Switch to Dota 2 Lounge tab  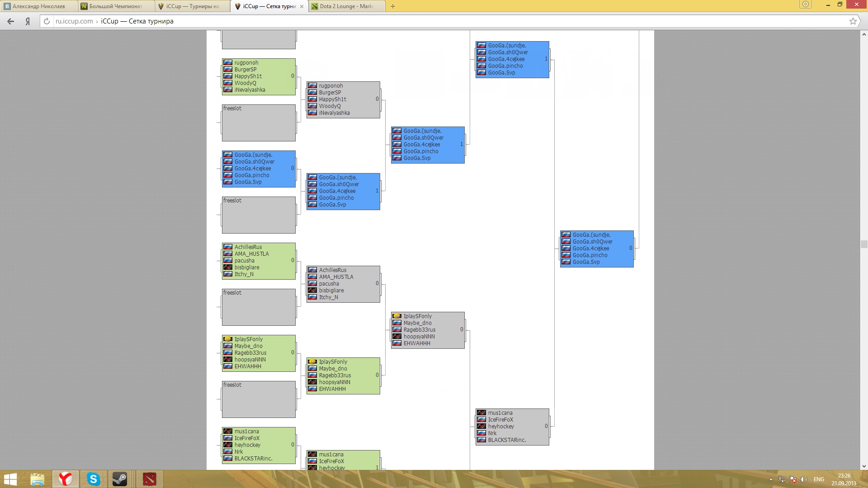click(x=346, y=6)
